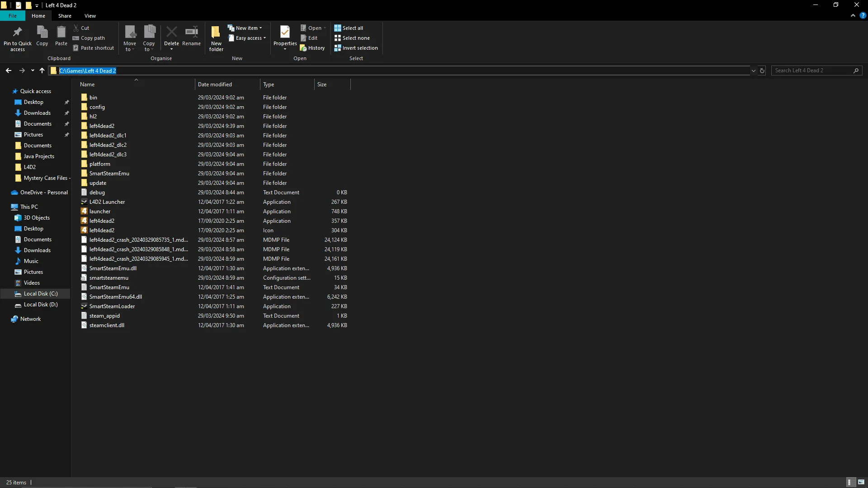The height and width of the screenshot is (488, 868).
Task: Cut the selected item
Action: point(81,28)
